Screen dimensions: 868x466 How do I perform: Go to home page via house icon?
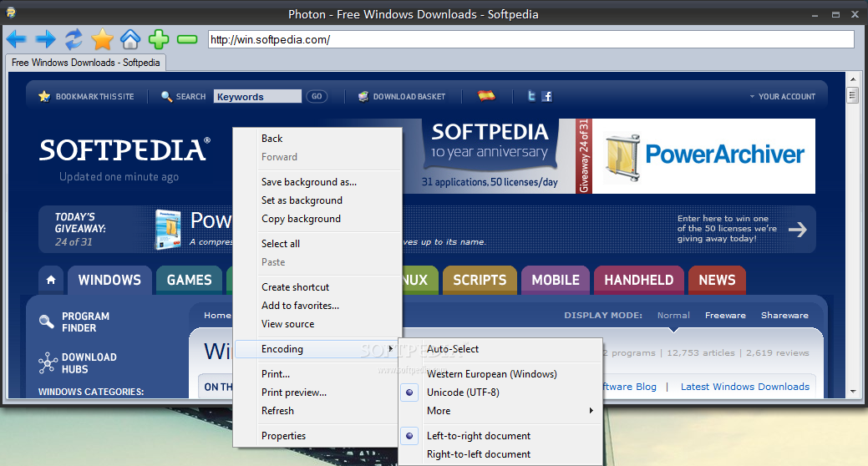coord(130,39)
